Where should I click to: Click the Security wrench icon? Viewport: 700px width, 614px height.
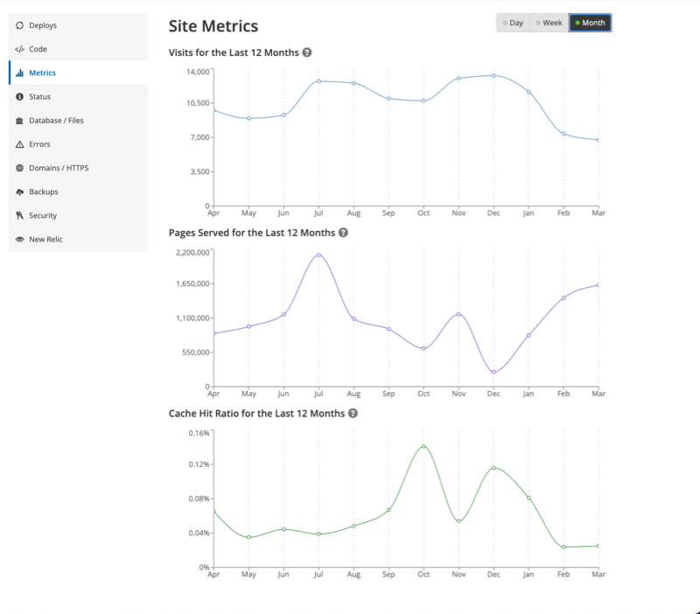click(x=18, y=215)
